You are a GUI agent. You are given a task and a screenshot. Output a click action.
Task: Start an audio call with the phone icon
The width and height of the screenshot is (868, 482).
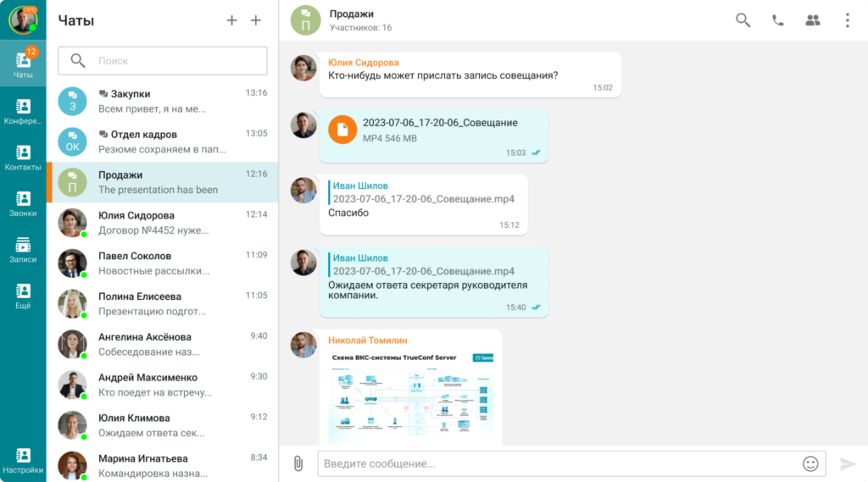[777, 20]
